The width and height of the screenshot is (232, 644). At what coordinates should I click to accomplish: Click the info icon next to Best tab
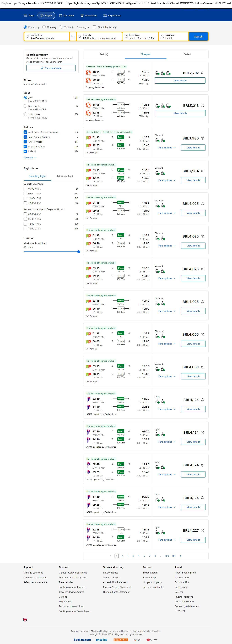[106, 55]
